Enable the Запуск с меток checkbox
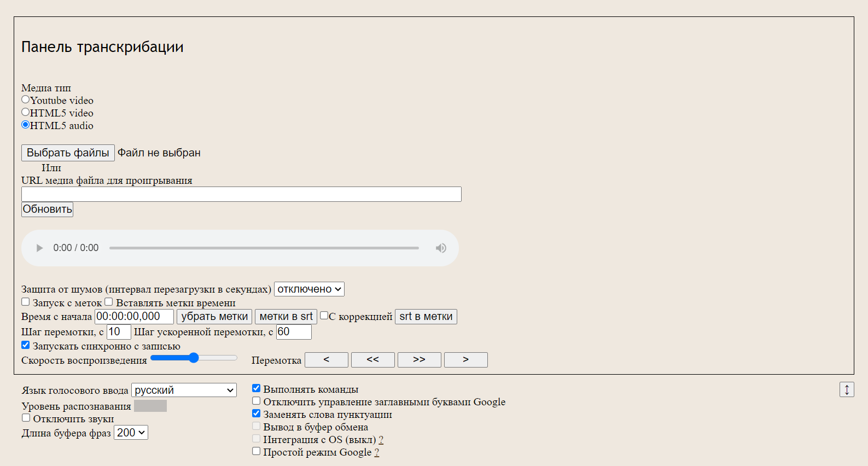868x466 pixels. click(x=26, y=302)
